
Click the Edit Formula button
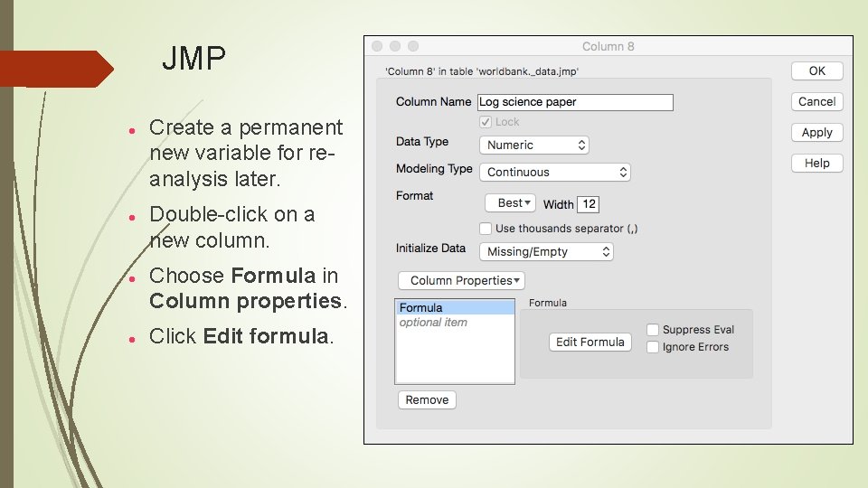coord(590,342)
